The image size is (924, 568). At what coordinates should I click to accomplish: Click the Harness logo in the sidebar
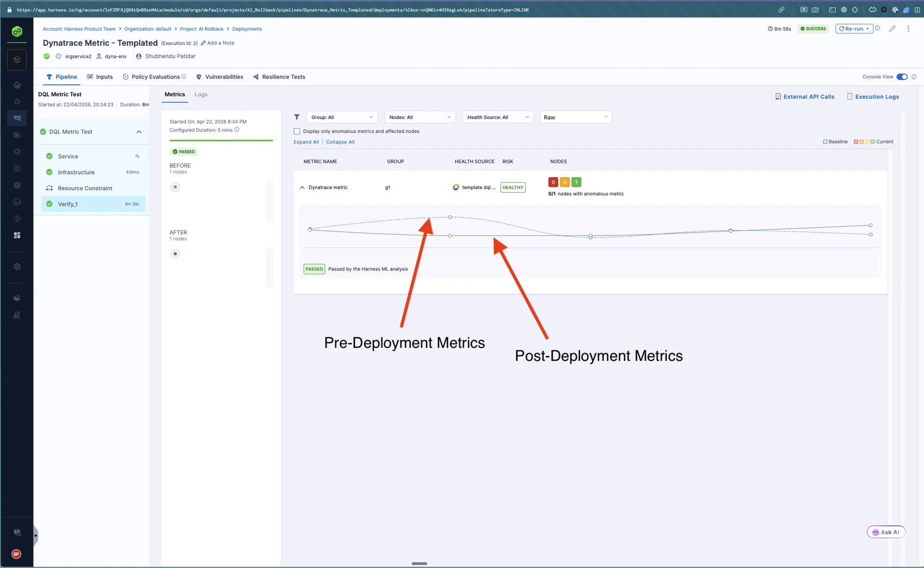(x=17, y=31)
